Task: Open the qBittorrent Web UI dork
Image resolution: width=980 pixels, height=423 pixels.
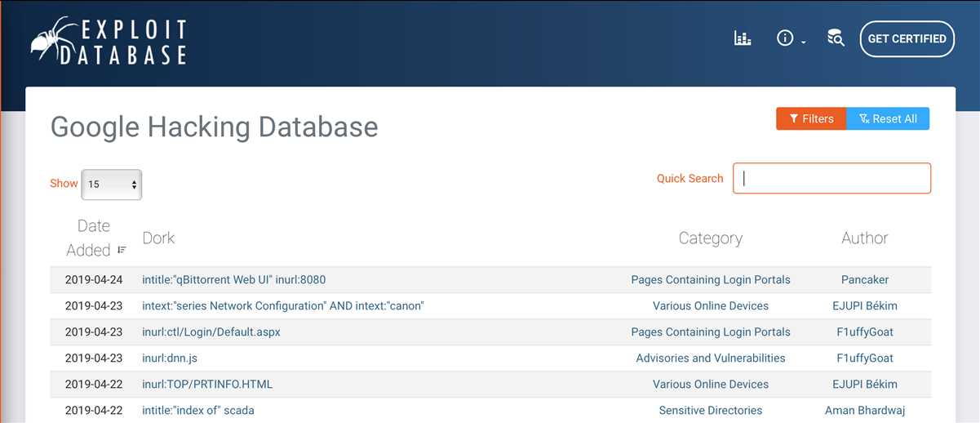Action: 233,280
